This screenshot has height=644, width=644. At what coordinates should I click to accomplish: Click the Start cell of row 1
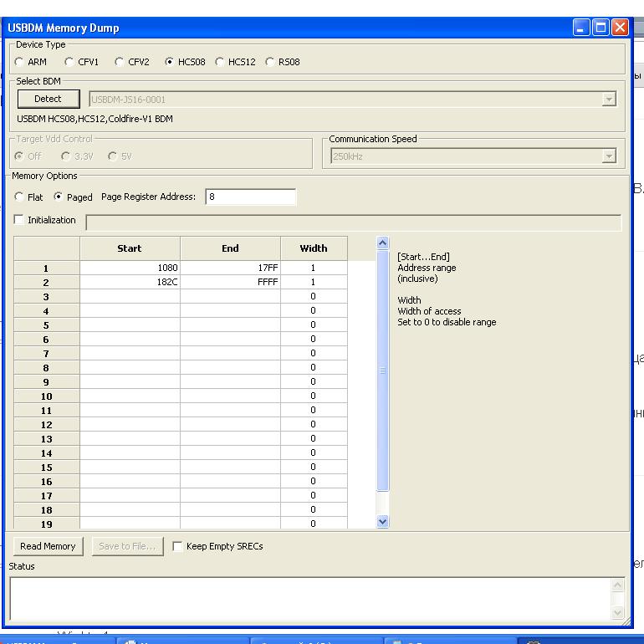(130, 268)
